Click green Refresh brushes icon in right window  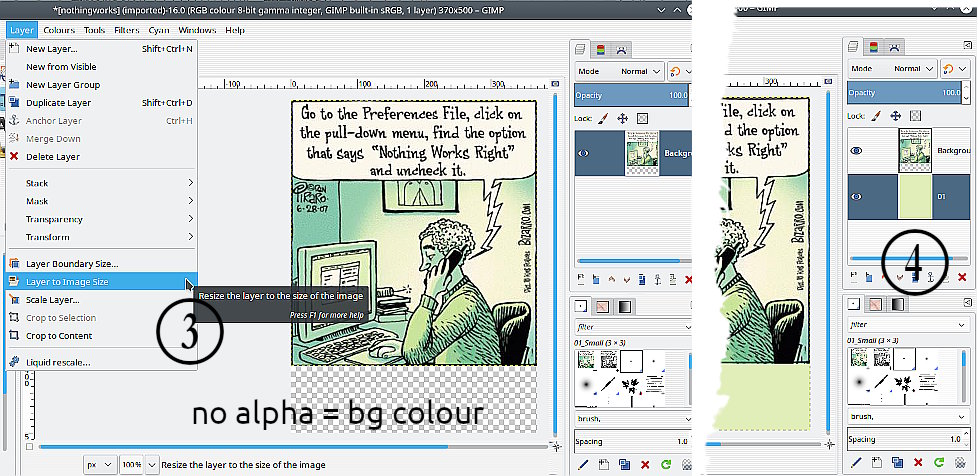click(939, 462)
